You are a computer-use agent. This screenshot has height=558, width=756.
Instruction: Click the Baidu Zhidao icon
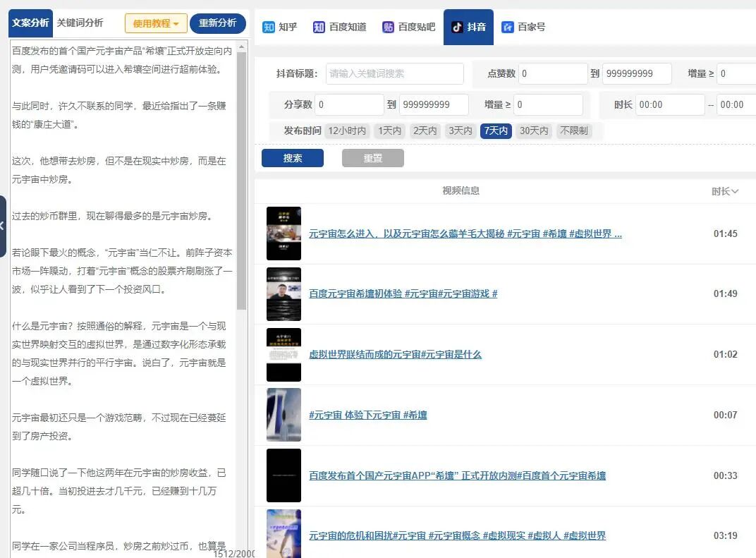(x=319, y=27)
